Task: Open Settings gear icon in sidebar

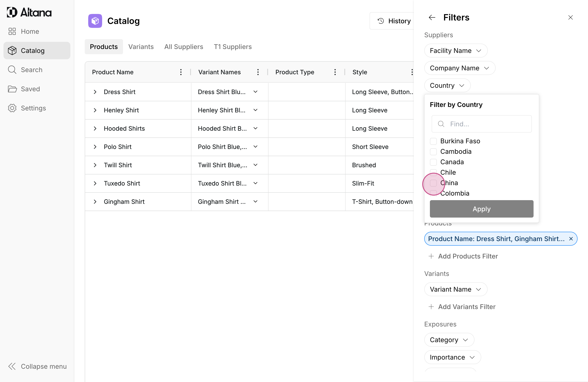Action: 12,108
